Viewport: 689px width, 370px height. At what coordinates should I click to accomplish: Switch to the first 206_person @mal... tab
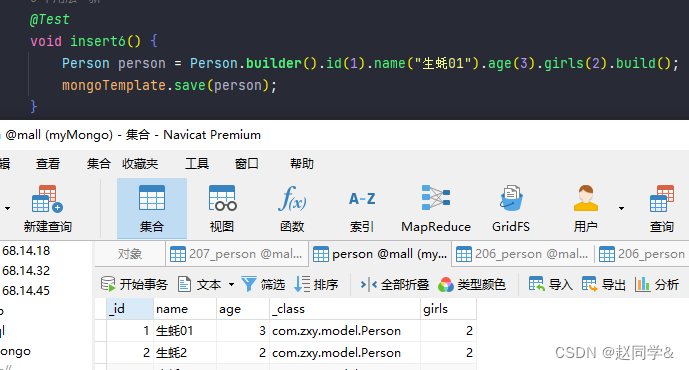(x=522, y=254)
